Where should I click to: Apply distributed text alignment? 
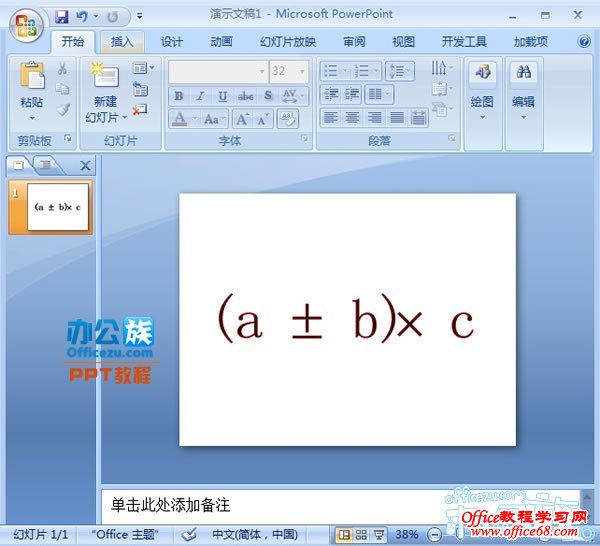click(418, 117)
